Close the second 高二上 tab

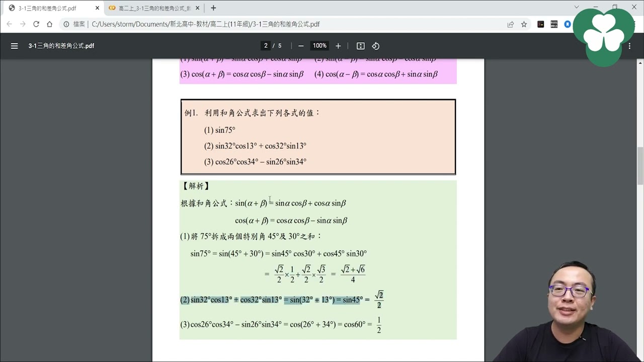pyautogui.click(x=197, y=8)
